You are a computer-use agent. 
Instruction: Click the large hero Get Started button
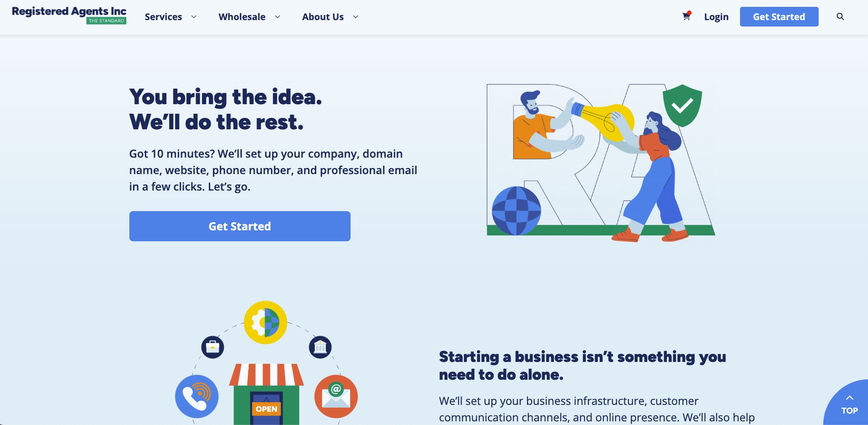click(x=240, y=226)
